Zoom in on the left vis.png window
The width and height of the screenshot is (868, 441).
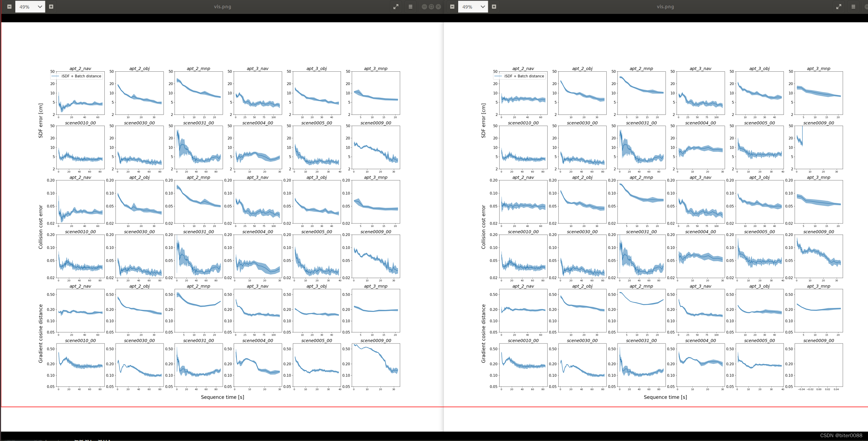tap(51, 7)
